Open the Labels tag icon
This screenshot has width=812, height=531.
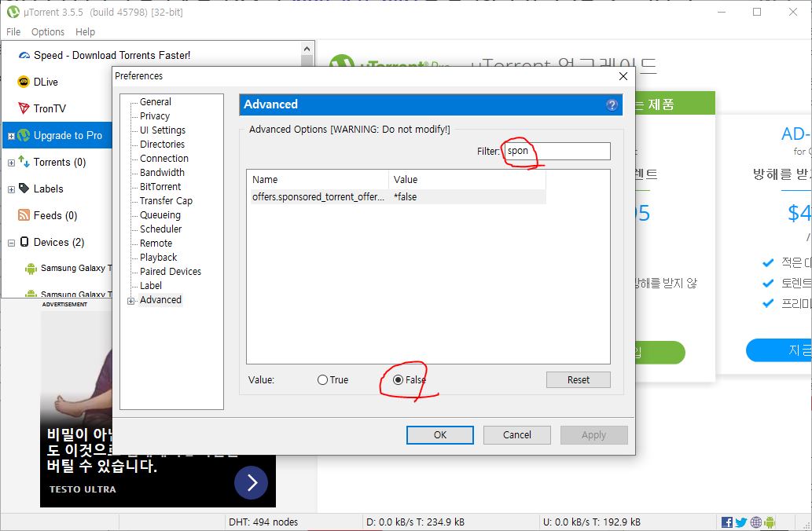[x=24, y=189]
